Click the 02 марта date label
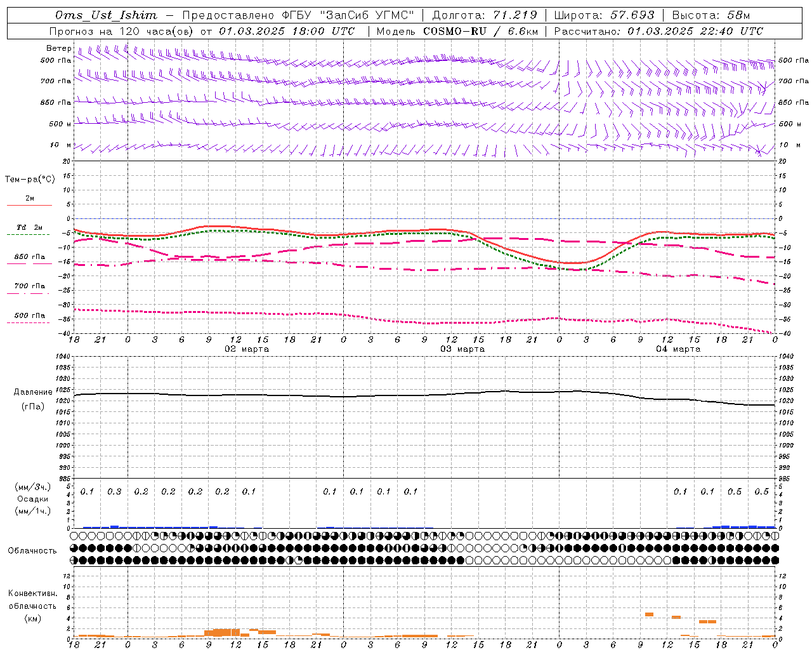This screenshot has width=812, height=650. (x=247, y=349)
